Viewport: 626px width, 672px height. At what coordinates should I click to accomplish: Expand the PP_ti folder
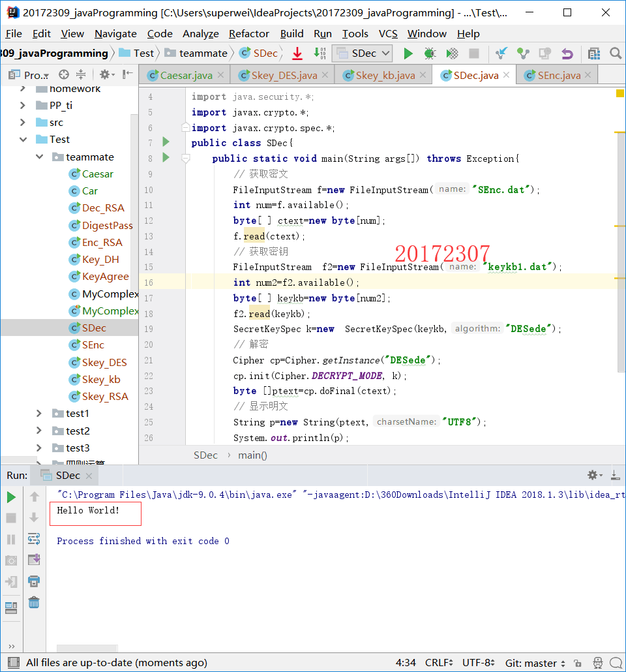23,106
